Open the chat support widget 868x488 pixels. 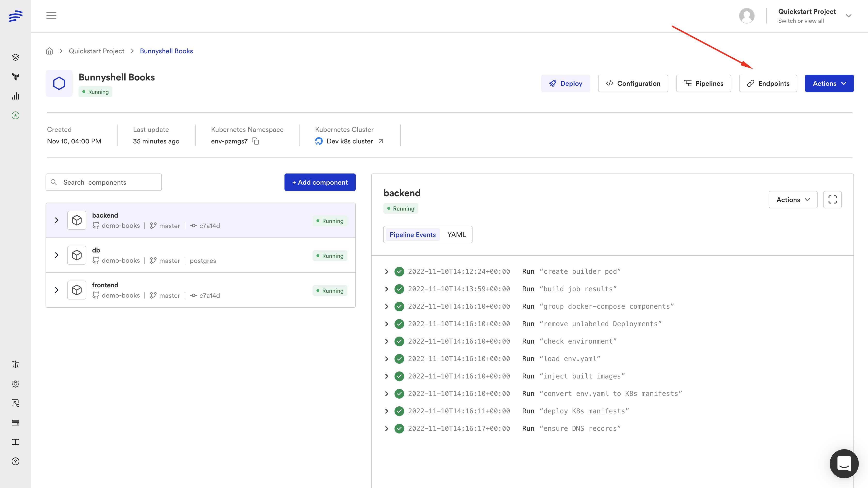(x=843, y=463)
